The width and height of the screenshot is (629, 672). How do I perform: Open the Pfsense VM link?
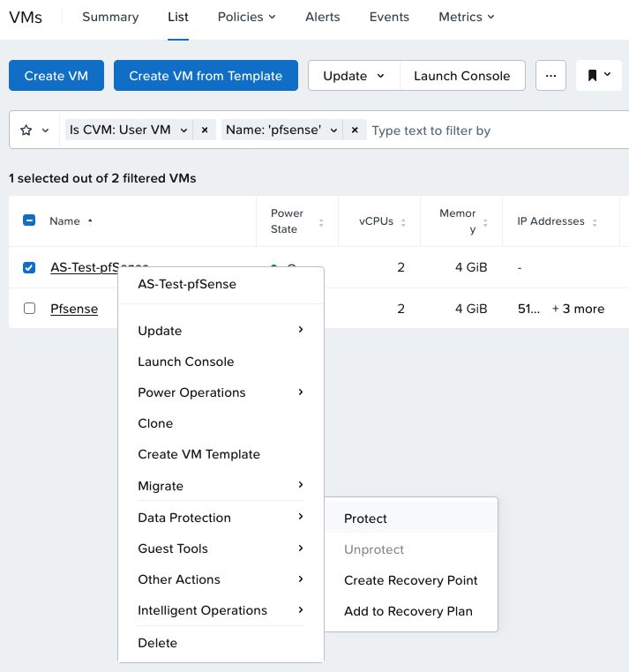[x=74, y=309]
